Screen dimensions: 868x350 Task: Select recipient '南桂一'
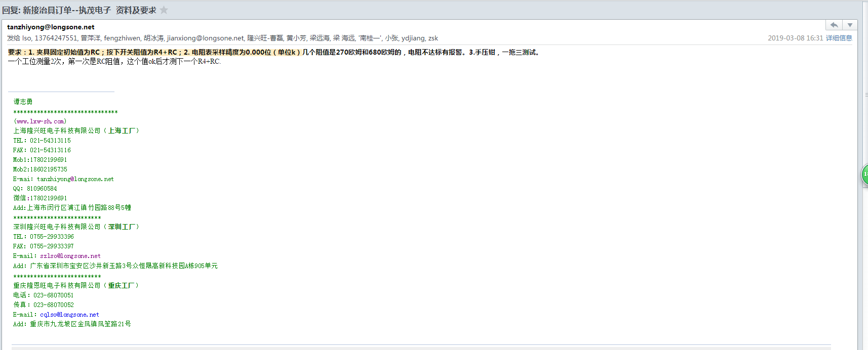click(x=370, y=38)
